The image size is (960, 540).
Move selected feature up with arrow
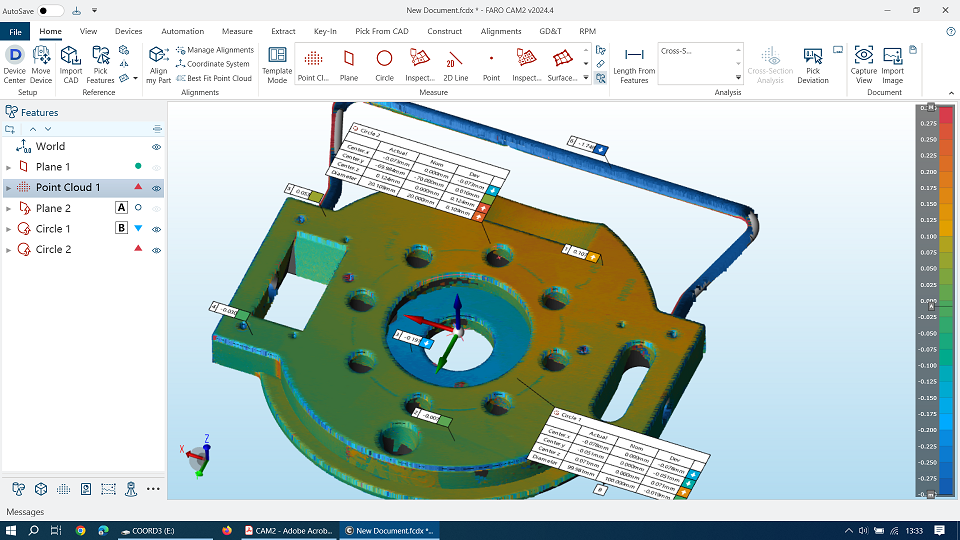coord(33,129)
